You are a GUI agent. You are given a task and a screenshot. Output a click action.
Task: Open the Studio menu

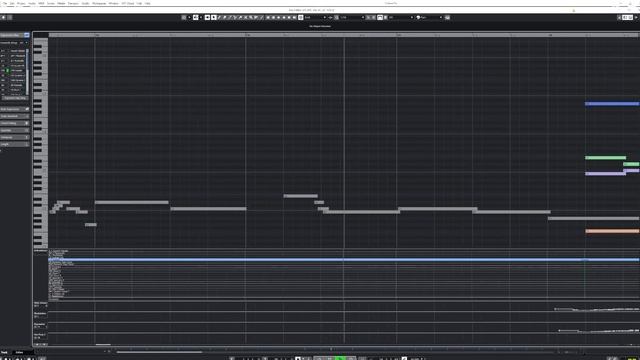[85, 3]
